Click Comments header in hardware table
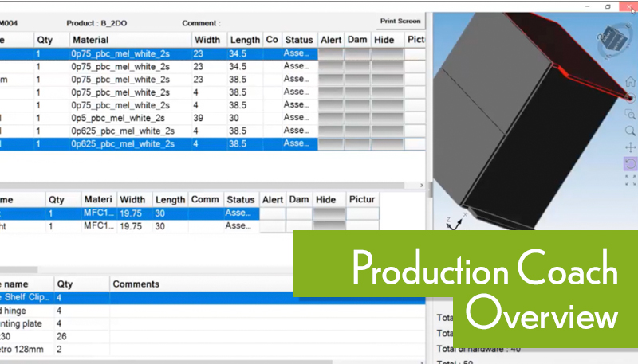 [202, 284]
